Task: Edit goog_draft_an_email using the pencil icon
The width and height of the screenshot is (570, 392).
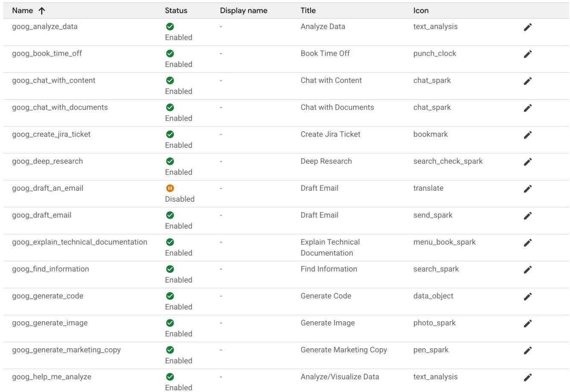Action: [528, 189]
